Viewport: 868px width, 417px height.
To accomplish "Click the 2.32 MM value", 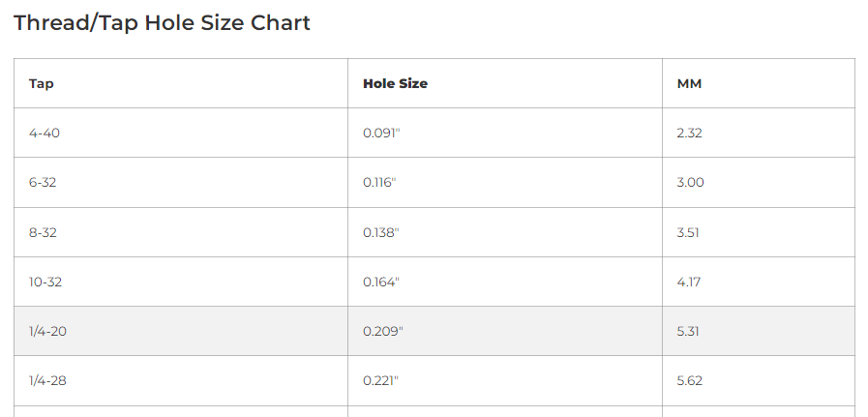I will (689, 133).
